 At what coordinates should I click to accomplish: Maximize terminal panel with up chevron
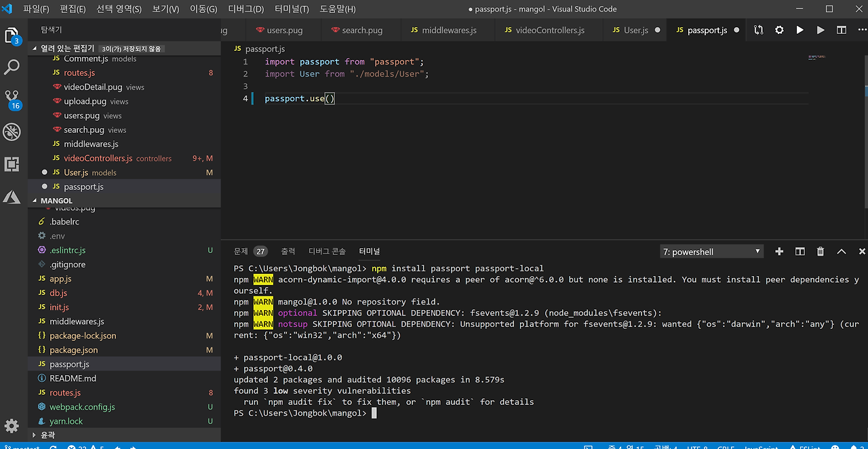point(842,252)
